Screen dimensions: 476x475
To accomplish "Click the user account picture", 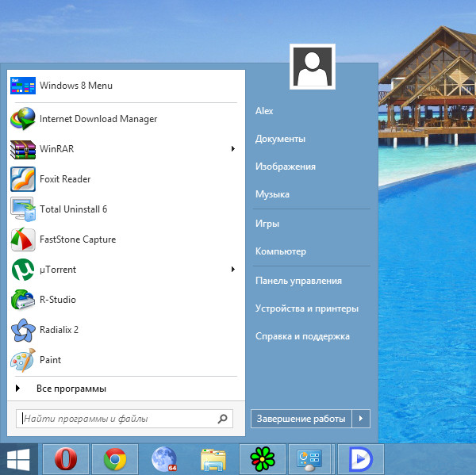I will [x=313, y=66].
